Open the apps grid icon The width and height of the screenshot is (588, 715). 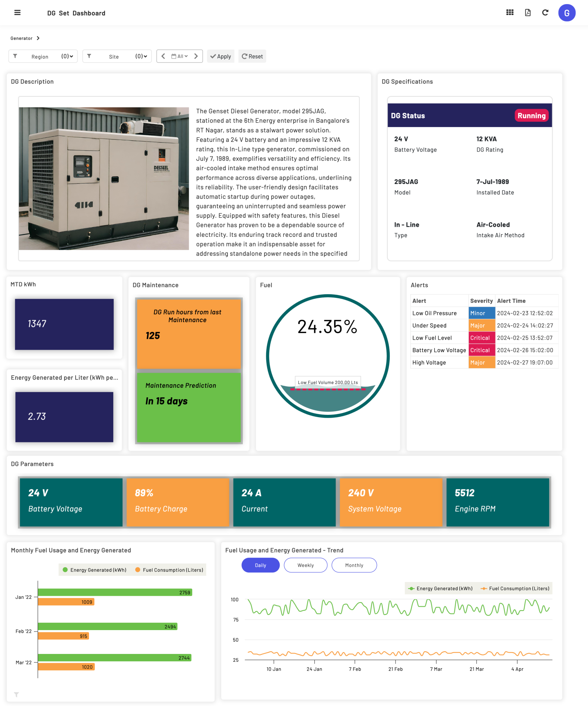tap(510, 13)
